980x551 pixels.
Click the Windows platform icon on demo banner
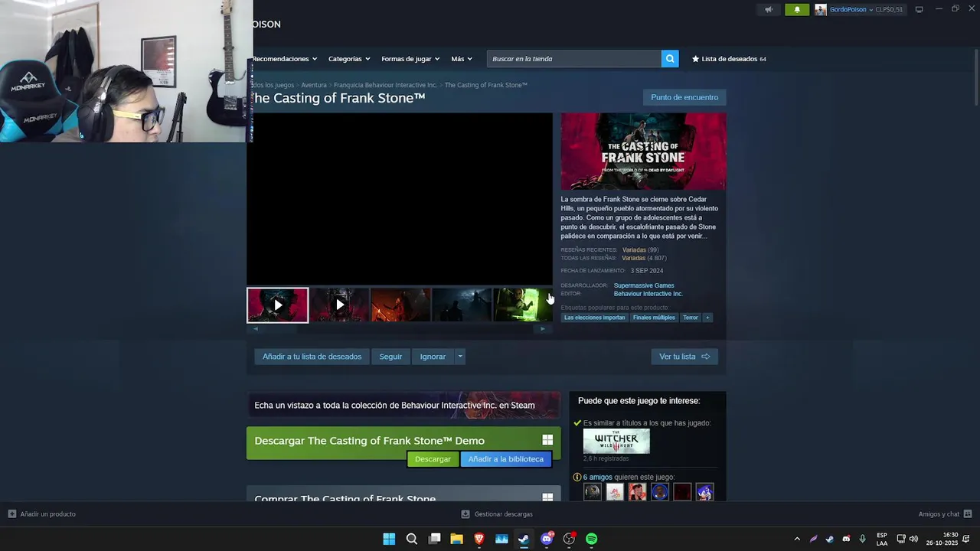(x=547, y=440)
